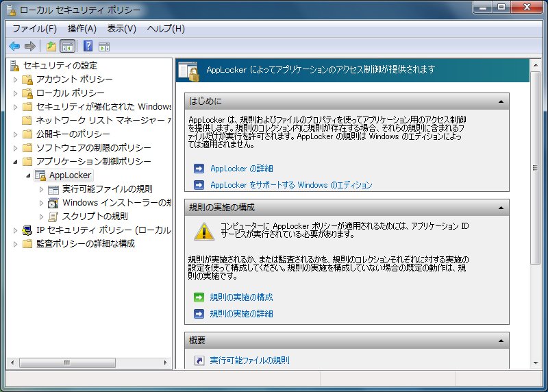Click the ローカル ポリシー folder icon
The width and height of the screenshot is (548, 392).
pos(27,93)
